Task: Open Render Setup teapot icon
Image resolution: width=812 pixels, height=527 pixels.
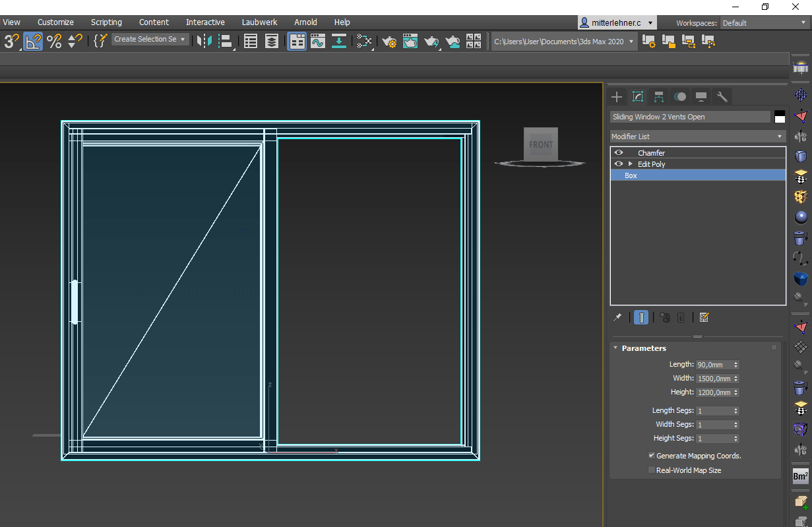Action: pos(389,42)
